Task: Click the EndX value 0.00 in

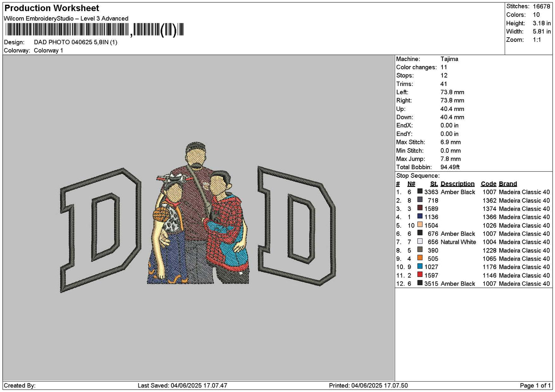Action: click(x=449, y=126)
